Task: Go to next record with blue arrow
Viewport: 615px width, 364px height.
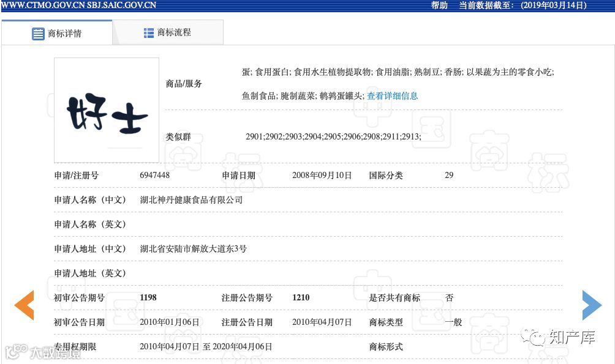Action: [592, 305]
